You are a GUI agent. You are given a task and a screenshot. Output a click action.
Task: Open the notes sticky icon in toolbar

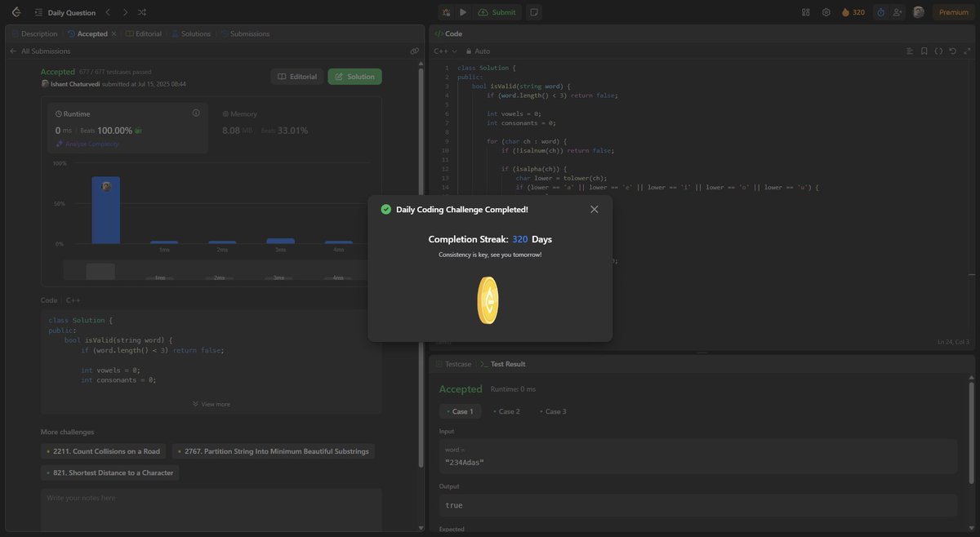coord(533,12)
